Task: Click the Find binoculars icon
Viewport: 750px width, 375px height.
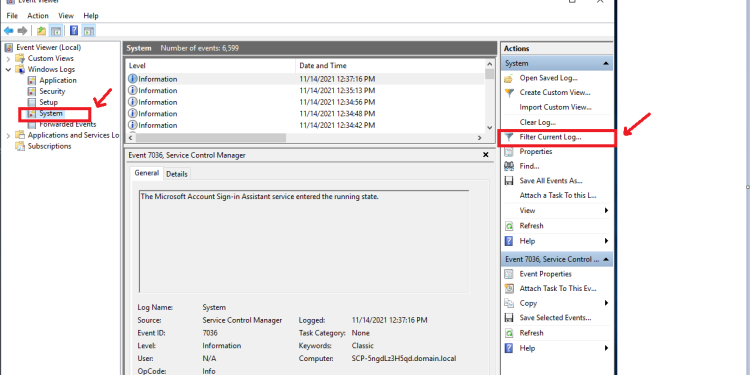Action: 509,166
